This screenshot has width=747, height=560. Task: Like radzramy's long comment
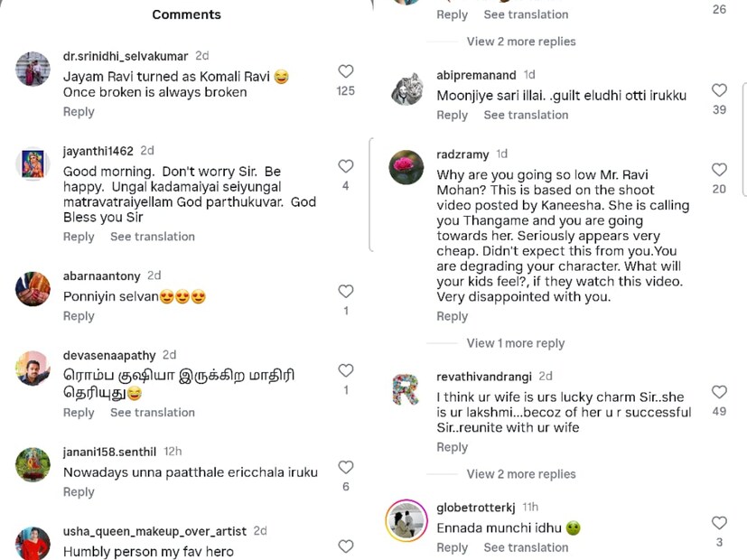(719, 170)
